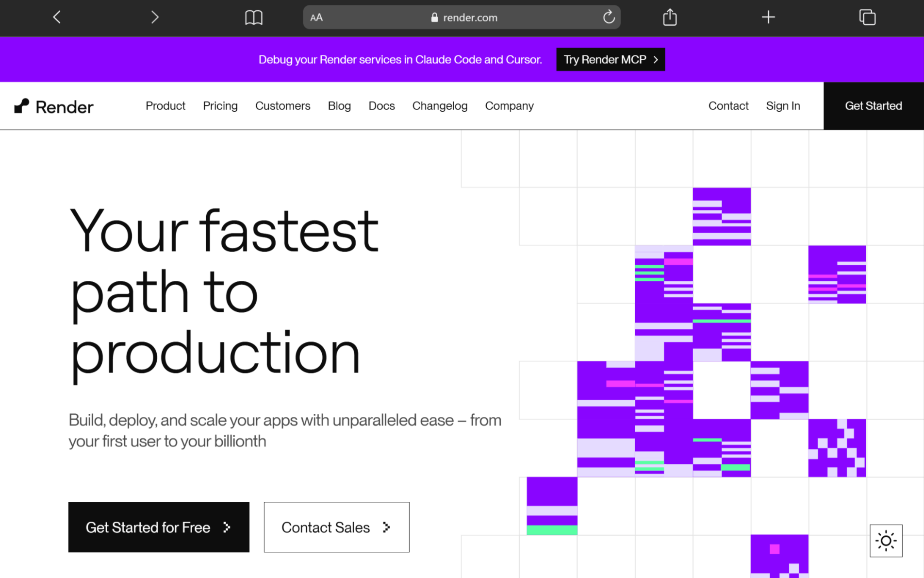
Task: Tap the address bar to edit the URL
Action: 471,17
